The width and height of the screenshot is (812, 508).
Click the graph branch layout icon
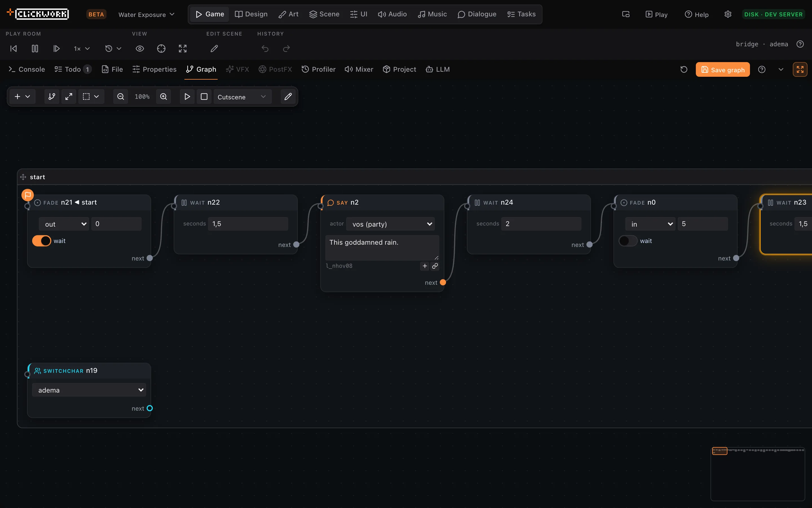(x=52, y=97)
